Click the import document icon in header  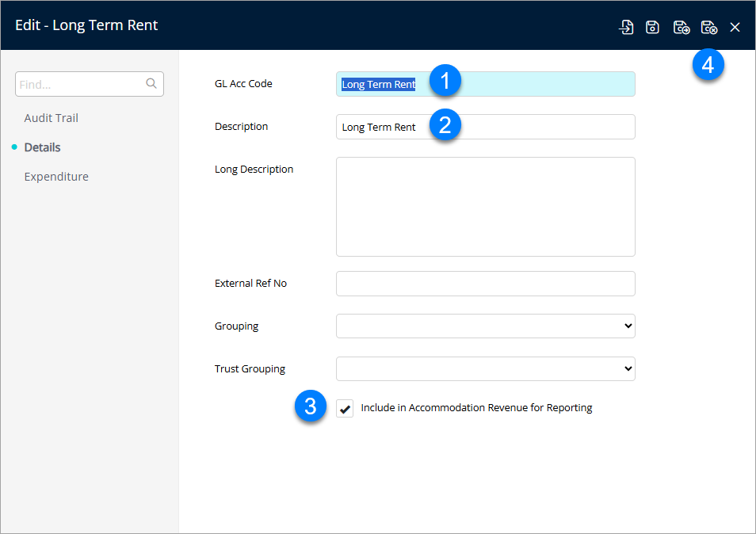coord(626,28)
